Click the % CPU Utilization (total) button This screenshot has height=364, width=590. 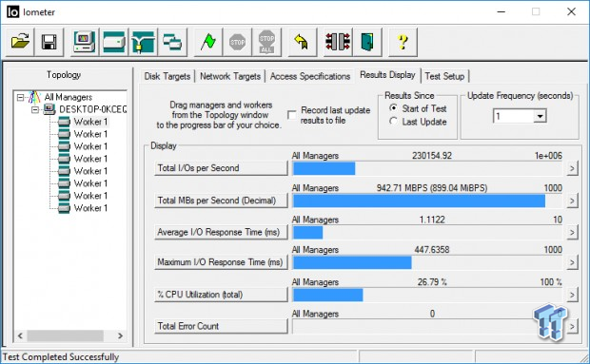[221, 295]
